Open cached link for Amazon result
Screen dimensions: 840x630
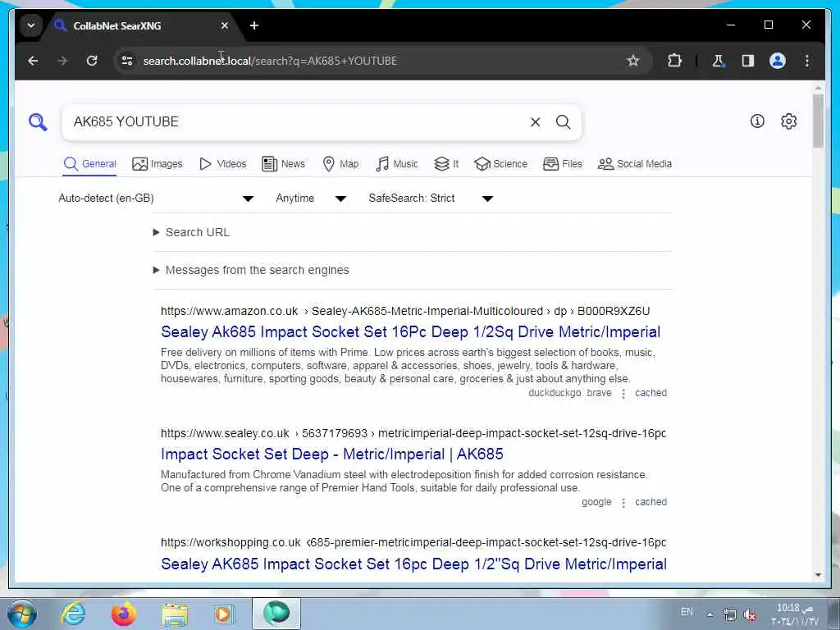point(651,393)
